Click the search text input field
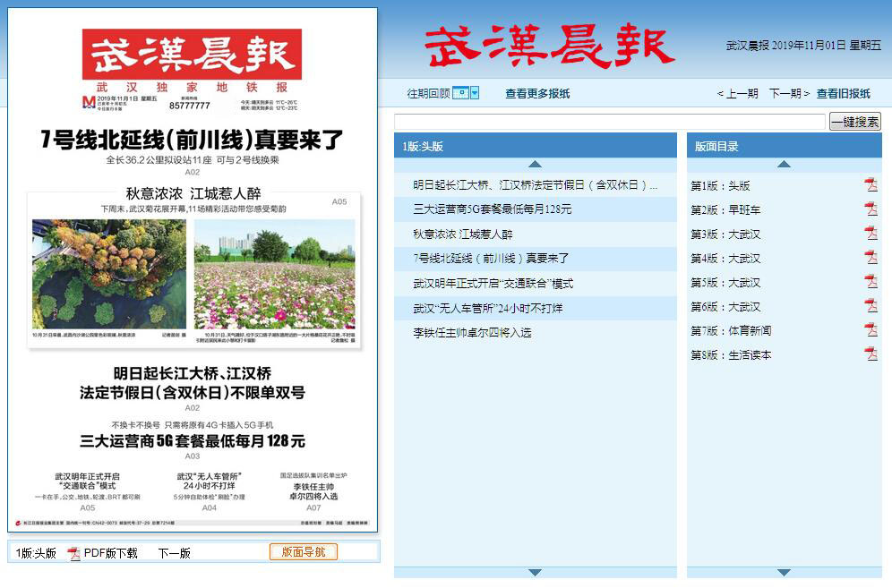The height and width of the screenshot is (588, 892). (x=609, y=122)
